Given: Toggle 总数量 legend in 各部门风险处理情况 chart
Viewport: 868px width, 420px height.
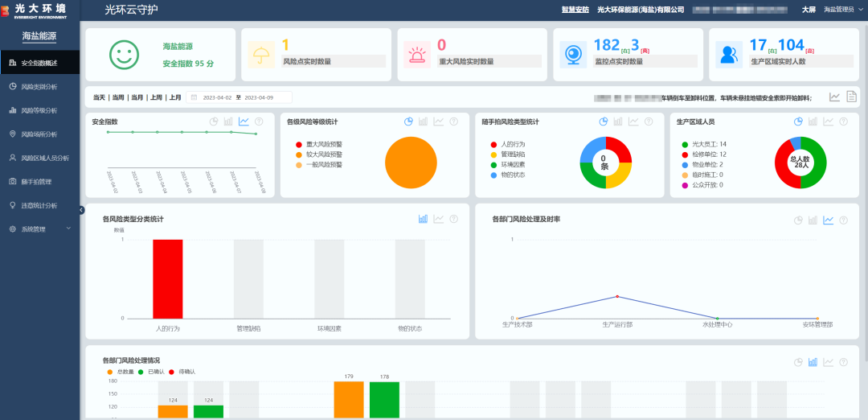Looking at the screenshot, I should pyautogui.click(x=121, y=371).
